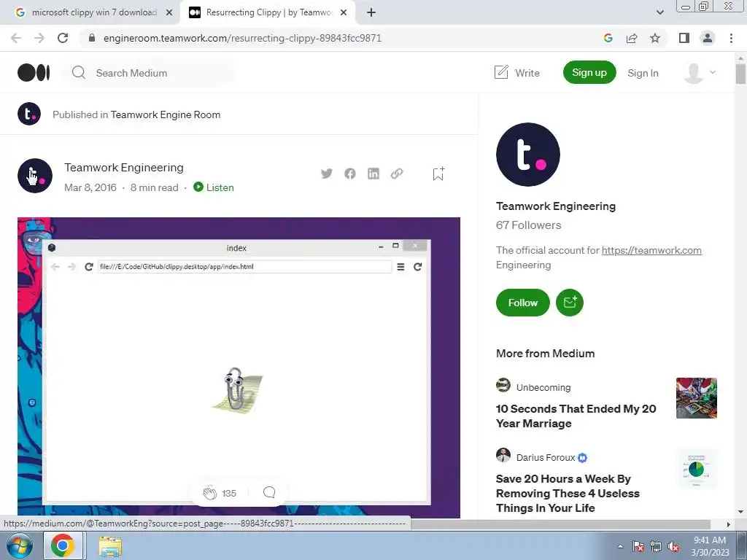Click the Write pencil icon
Viewport: 747px width, 560px height.
point(501,72)
